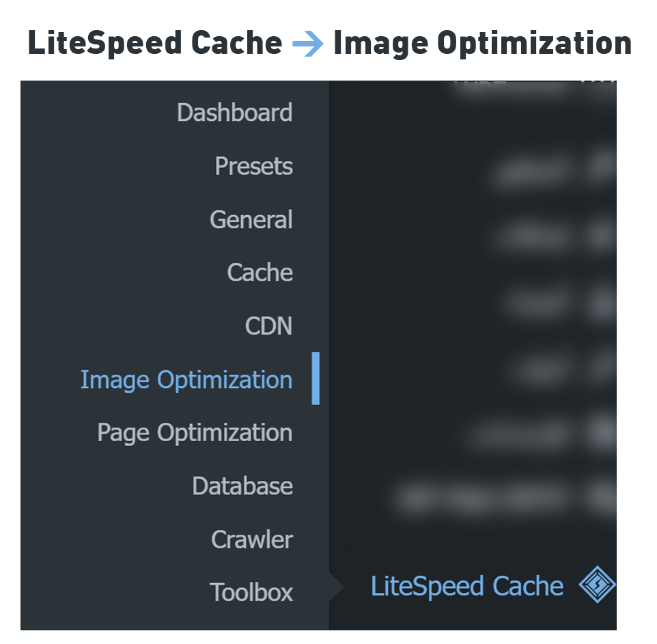The width and height of the screenshot is (657, 644).
Task: Click the Image Optimization active indicator bar
Action: [317, 377]
